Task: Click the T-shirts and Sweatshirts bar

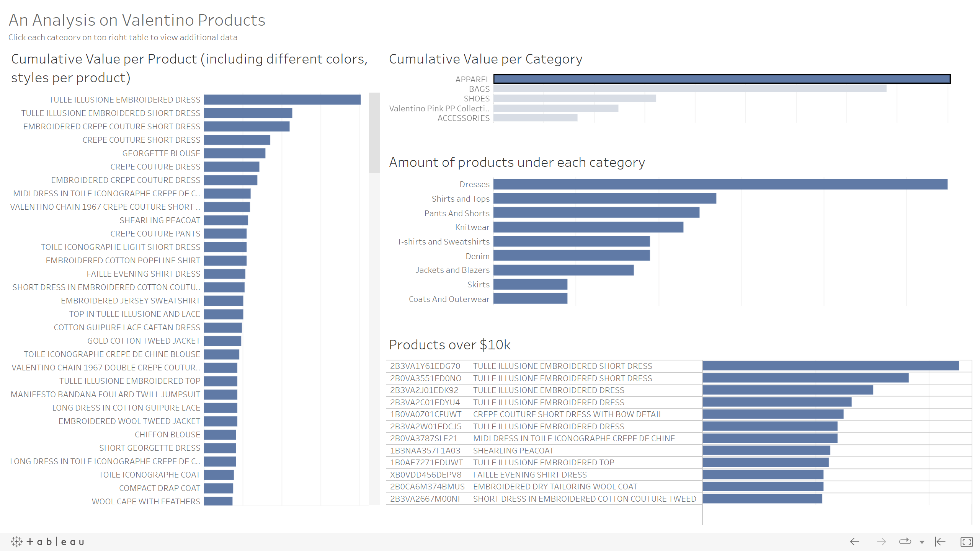Action: tap(572, 241)
